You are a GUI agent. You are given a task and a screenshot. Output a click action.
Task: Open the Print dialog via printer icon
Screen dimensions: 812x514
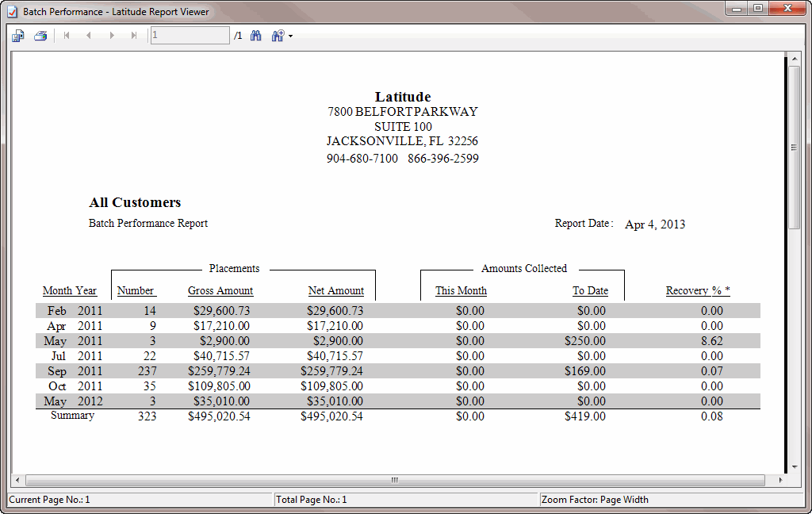(40, 35)
